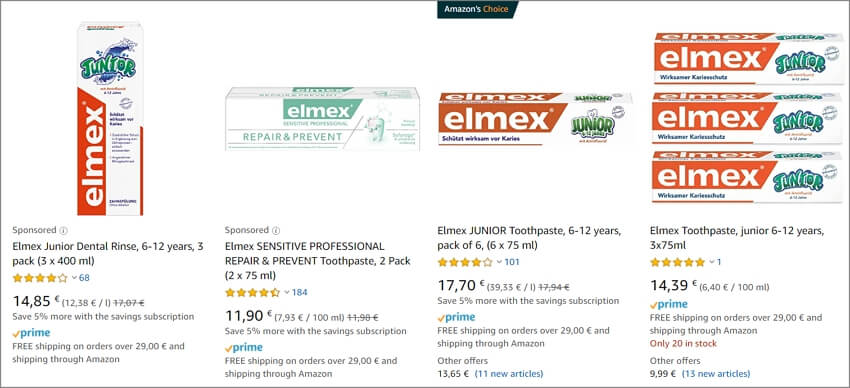
Task: Expand the rating chevron next to 101 reviews
Action: point(499,262)
